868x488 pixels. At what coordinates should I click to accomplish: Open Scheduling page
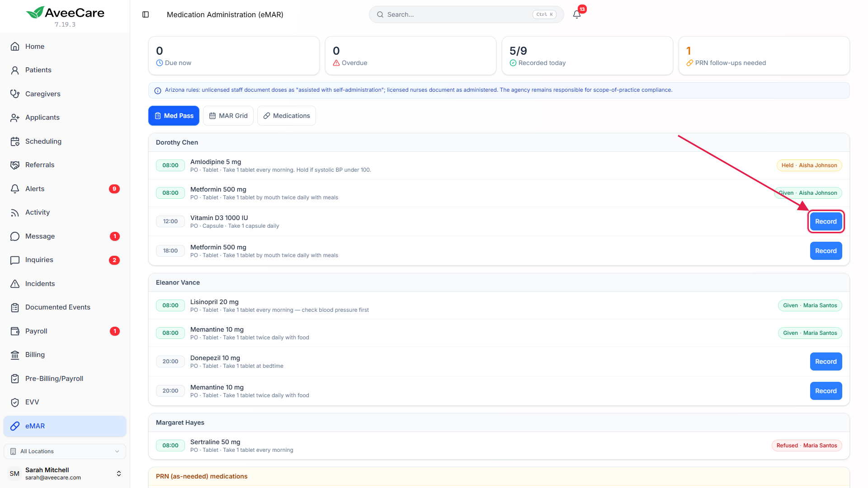[x=65, y=141]
